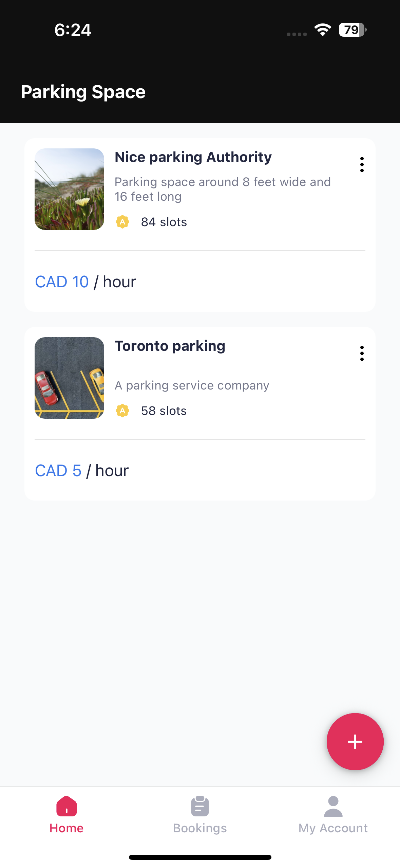This screenshot has width=400, height=868.
Task: Tap the red plus add button
Action: point(355,741)
